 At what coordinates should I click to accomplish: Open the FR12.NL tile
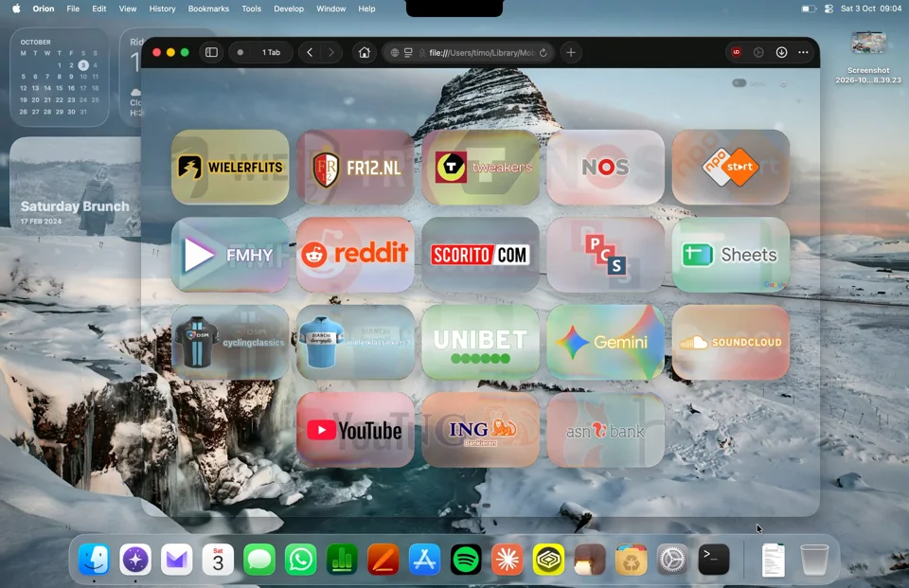click(x=355, y=167)
